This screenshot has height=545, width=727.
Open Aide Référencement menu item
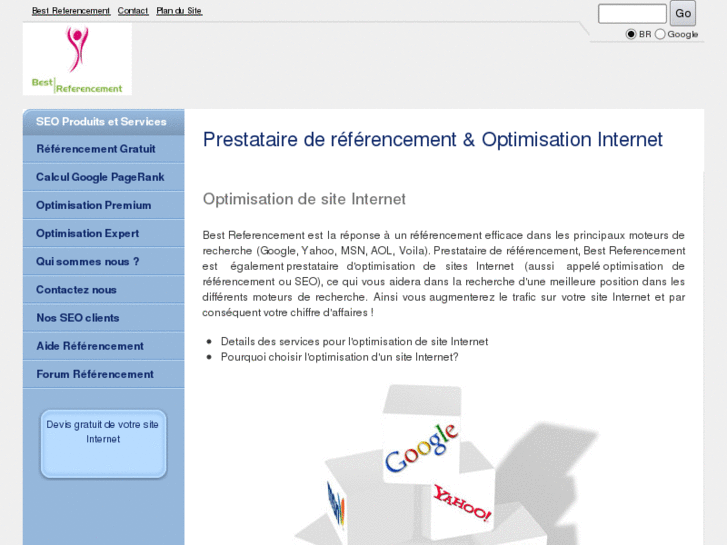pyautogui.click(x=103, y=346)
